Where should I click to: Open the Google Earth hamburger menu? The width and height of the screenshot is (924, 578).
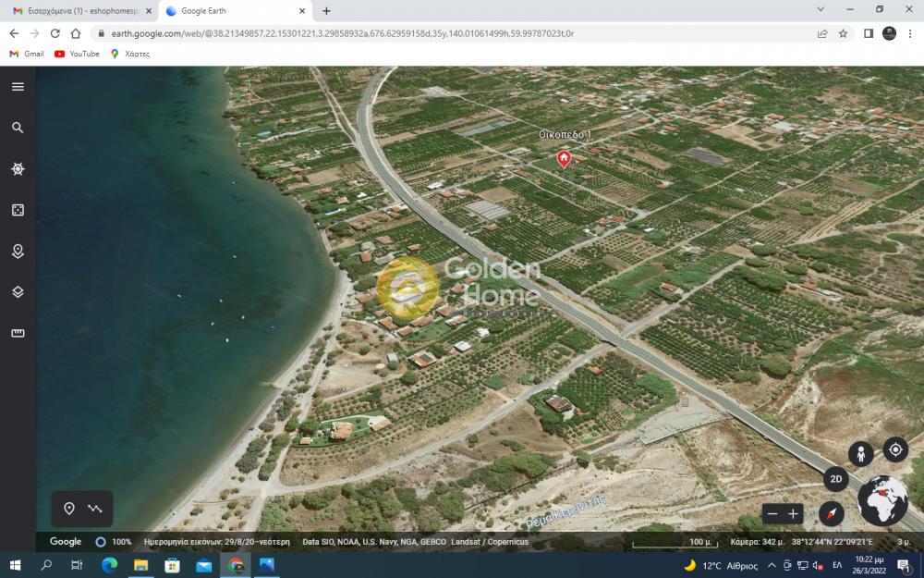[x=18, y=87]
